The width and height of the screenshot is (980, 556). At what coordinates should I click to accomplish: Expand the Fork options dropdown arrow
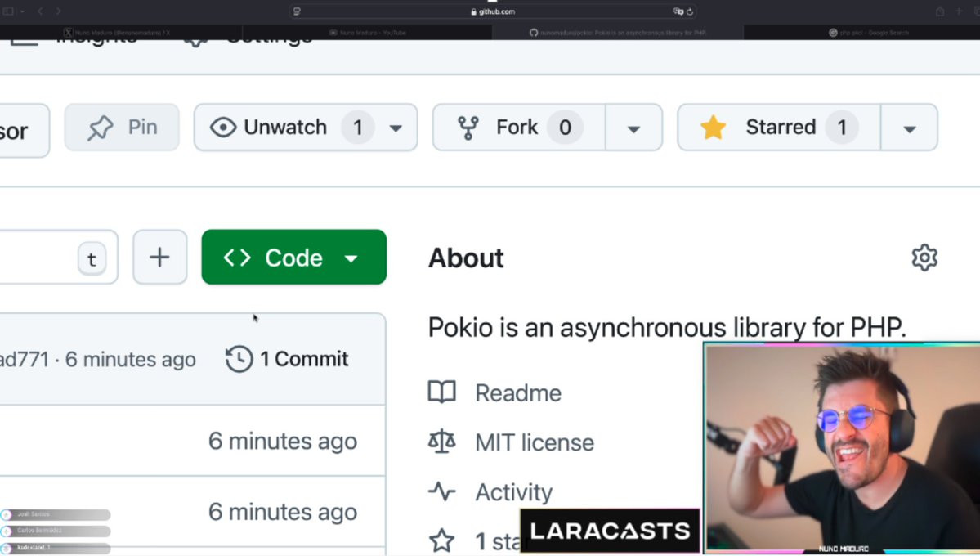point(633,128)
